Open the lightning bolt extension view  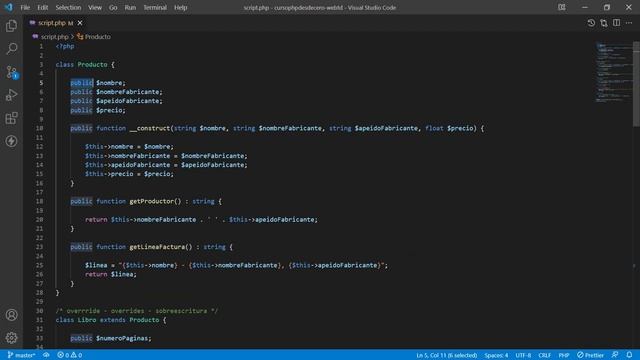[x=11, y=141]
